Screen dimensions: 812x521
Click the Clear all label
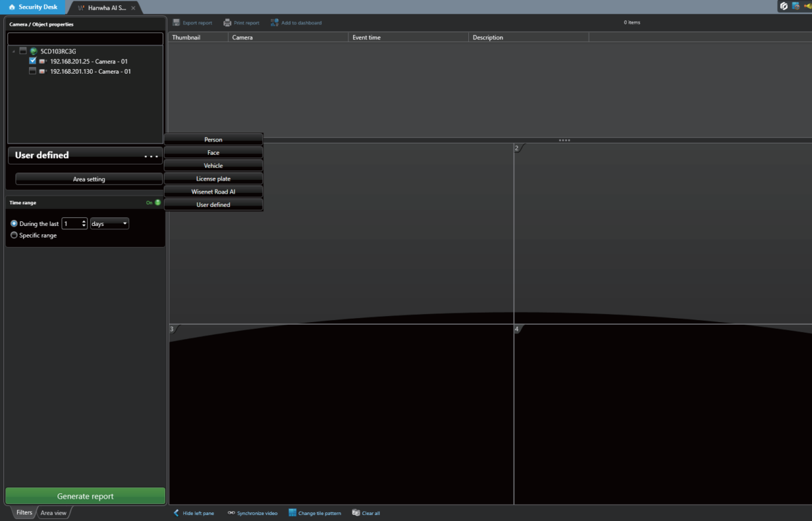tap(371, 514)
